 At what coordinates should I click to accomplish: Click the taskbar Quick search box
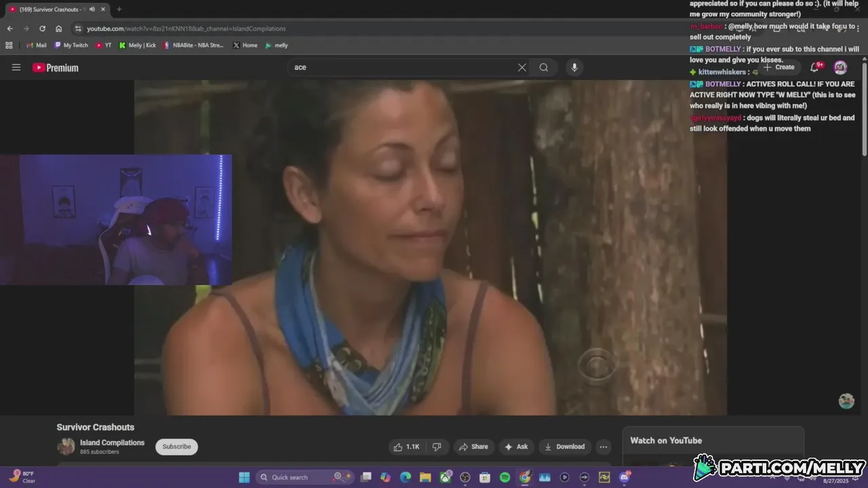(x=304, y=477)
